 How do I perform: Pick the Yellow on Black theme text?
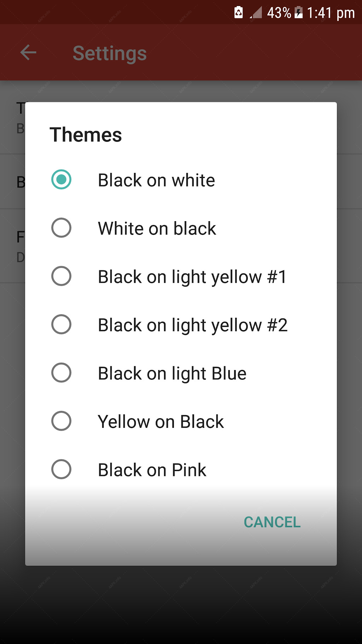pyautogui.click(x=161, y=422)
